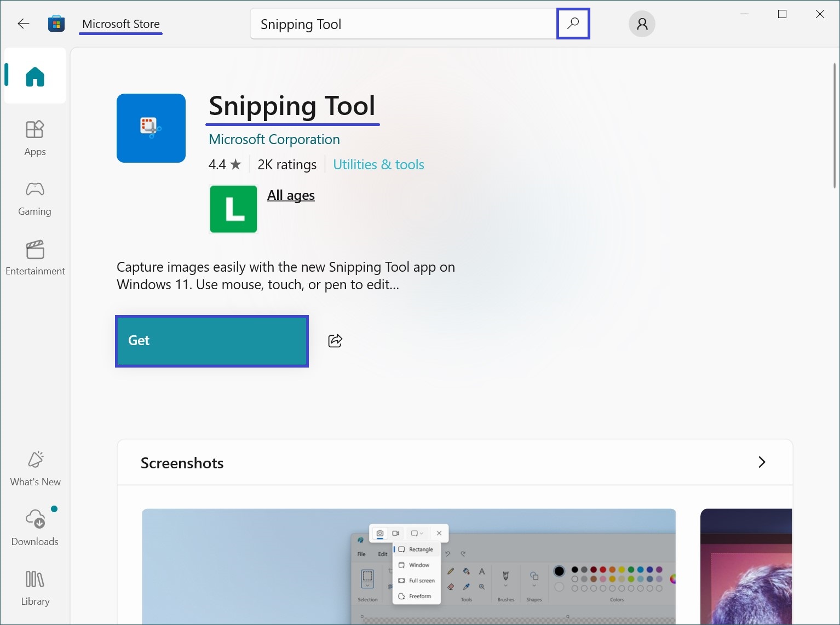
Task: Open Entertainment in the sidebar
Action: click(x=35, y=258)
